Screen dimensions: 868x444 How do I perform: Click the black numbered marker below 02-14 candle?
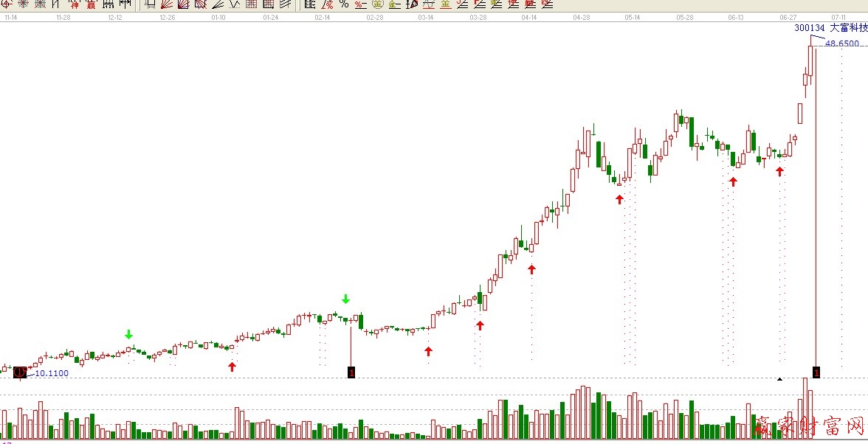pos(351,372)
